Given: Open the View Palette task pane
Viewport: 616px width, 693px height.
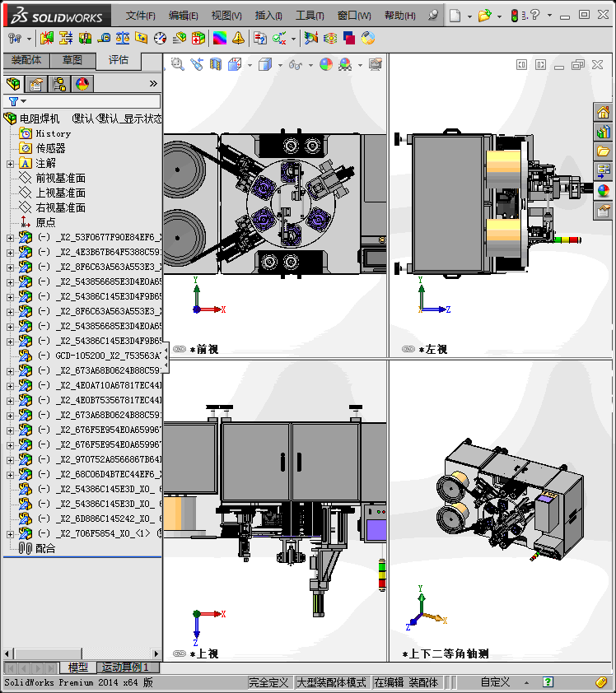Looking at the screenshot, I should pyautogui.click(x=603, y=171).
